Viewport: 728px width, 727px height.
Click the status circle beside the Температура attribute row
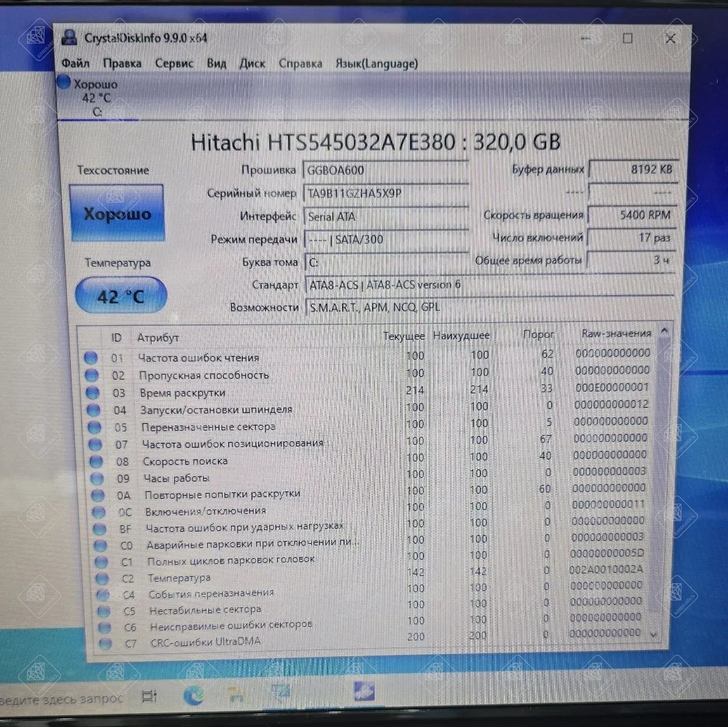102,579
